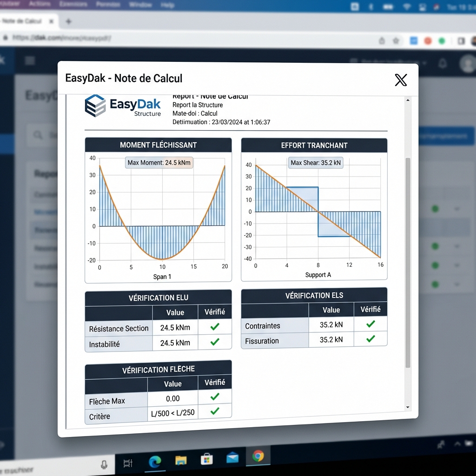
Task: Click the green browser extension icon
Action: click(442, 41)
